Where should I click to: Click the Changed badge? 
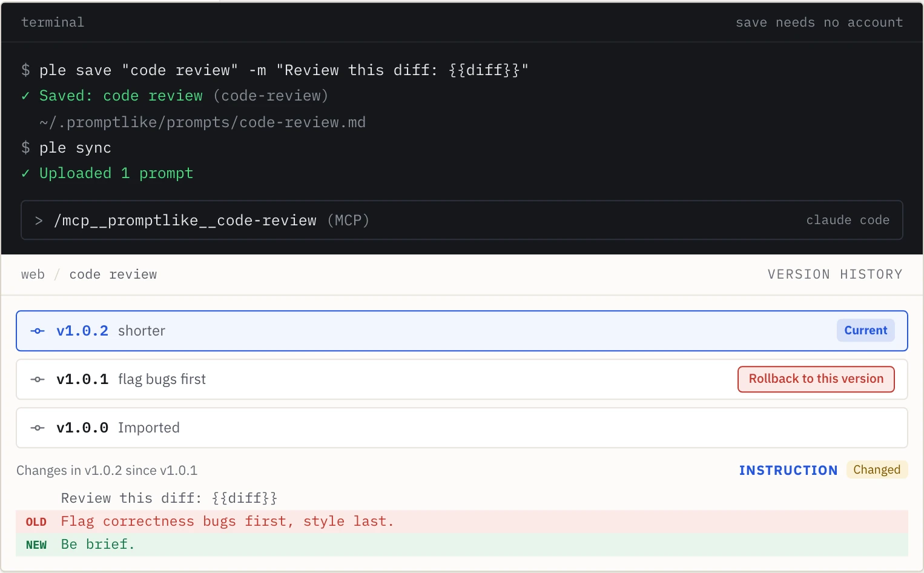click(877, 470)
